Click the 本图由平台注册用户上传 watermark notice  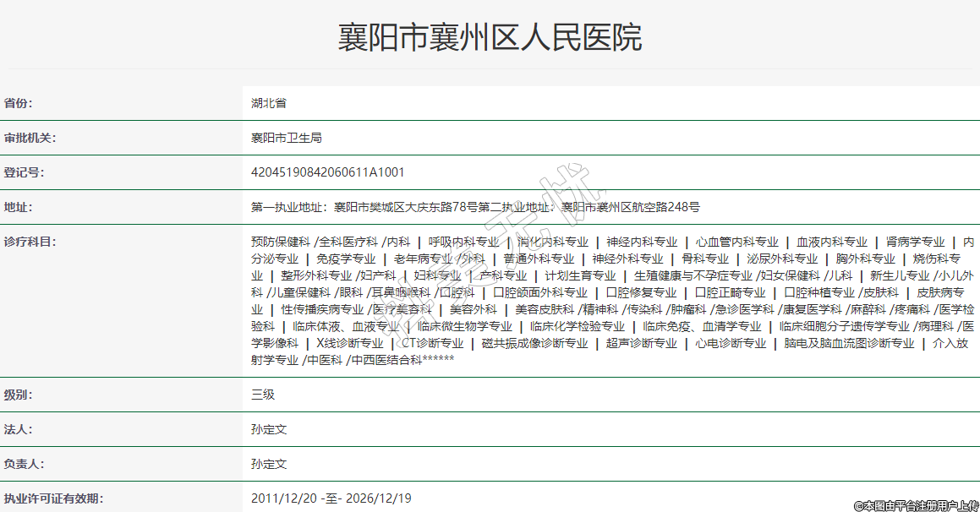point(916,505)
